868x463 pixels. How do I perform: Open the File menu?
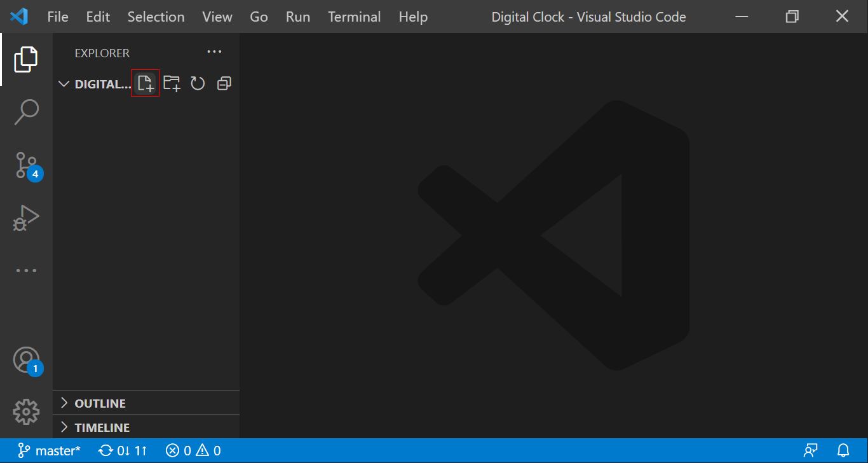coord(58,17)
